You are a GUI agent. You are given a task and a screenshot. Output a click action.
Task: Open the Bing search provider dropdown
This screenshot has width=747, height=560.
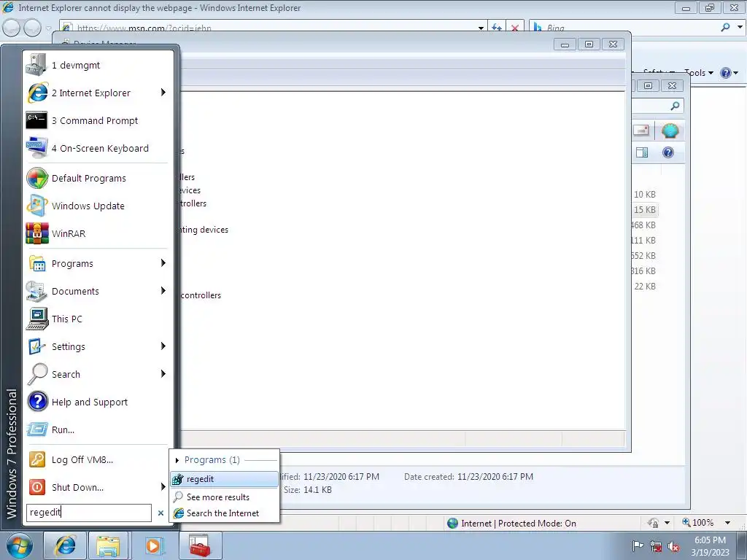(x=740, y=28)
